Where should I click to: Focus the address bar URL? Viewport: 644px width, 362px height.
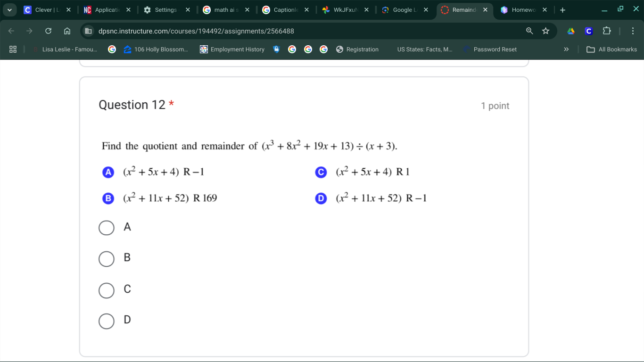click(196, 31)
